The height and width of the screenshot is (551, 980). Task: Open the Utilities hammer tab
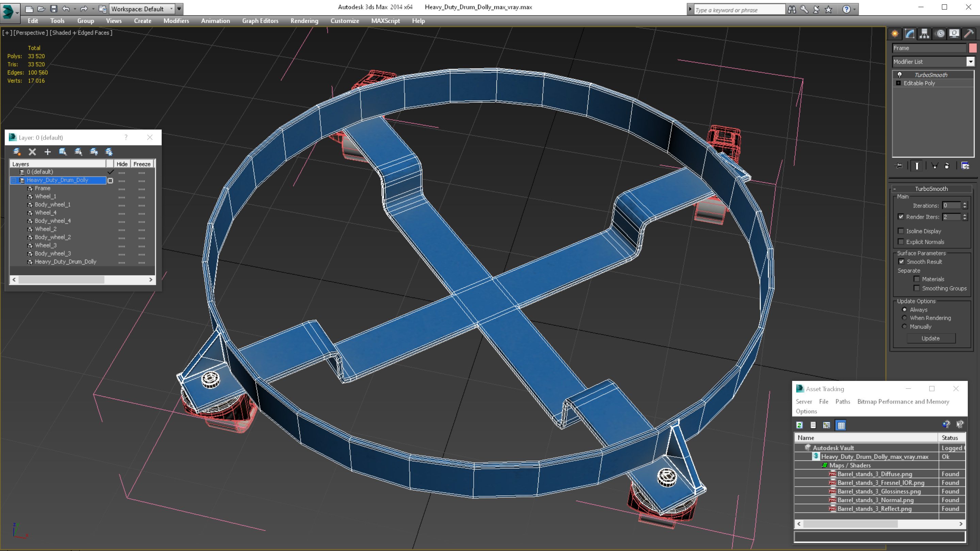[969, 34]
